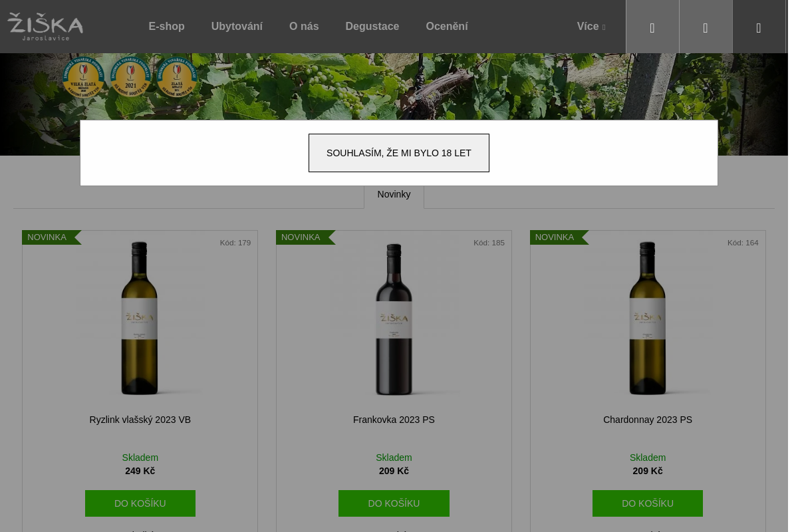This screenshot has width=798, height=532.
Task: Click the Velká zlatá medal badge
Action: coord(83,77)
